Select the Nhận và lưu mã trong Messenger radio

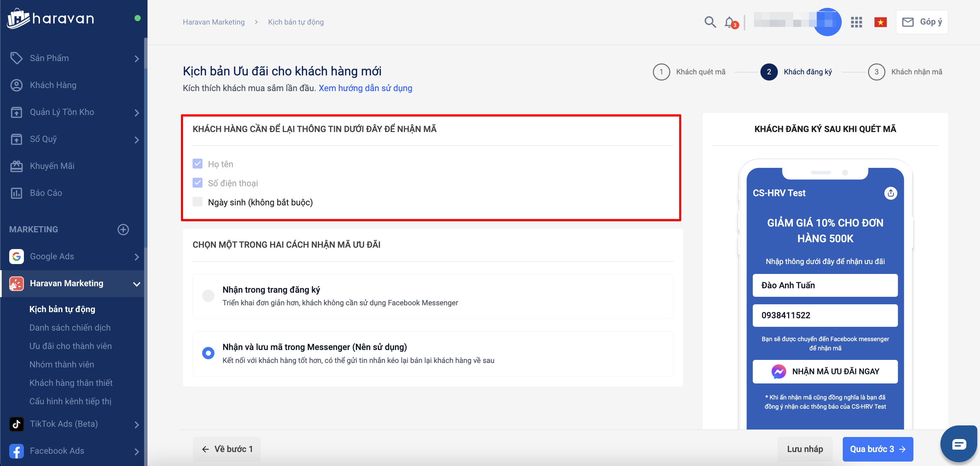pyautogui.click(x=208, y=353)
